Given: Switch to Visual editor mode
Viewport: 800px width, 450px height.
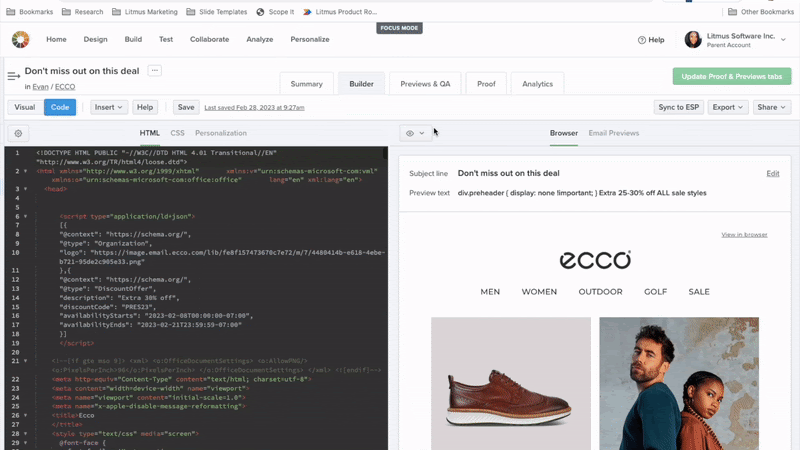Looking at the screenshot, I should coord(24,107).
